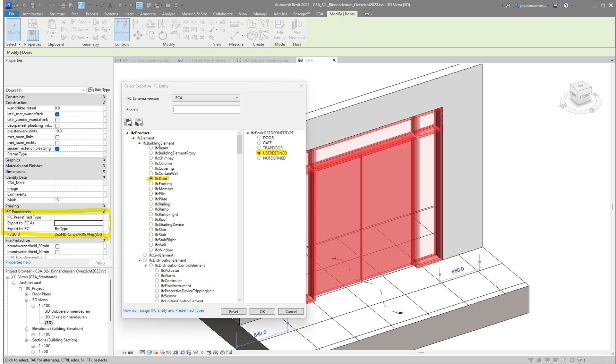Click the ViewCube Front face
This screenshot has height=364, width=616.
pos(584,96)
